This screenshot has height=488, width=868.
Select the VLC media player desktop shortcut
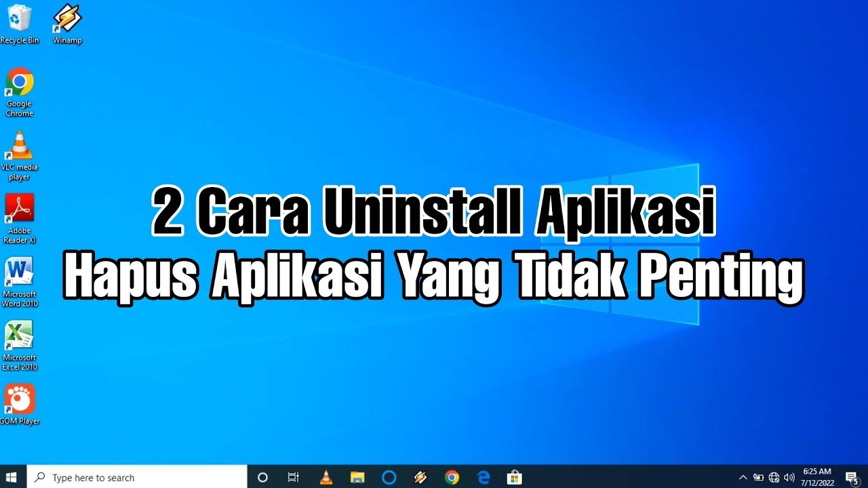20,156
